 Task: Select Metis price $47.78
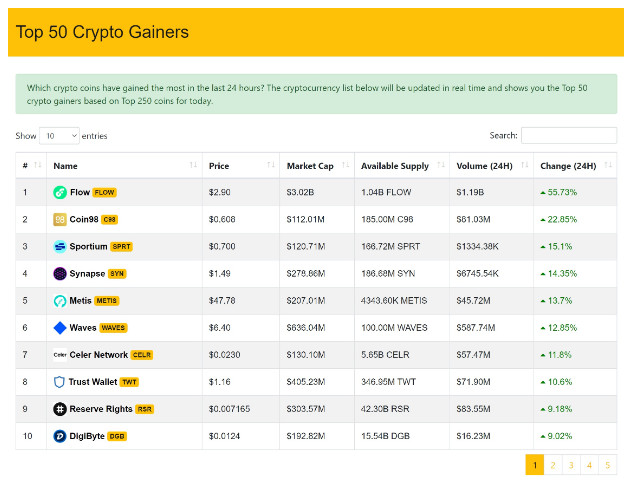click(x=222, y=301)
